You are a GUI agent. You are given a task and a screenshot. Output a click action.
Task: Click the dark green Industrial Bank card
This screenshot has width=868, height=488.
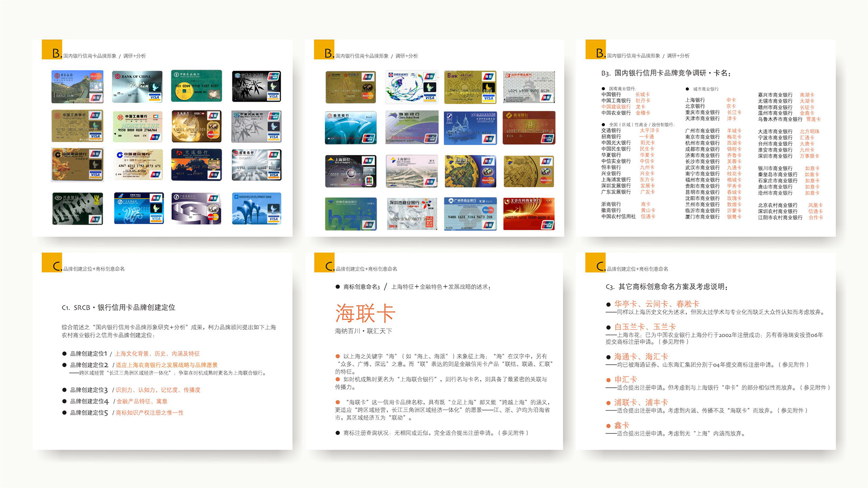77,208
